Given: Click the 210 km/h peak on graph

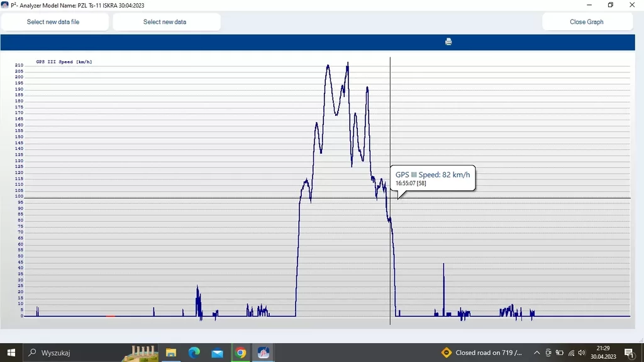Looking at the screenshot, I should 328,65.
